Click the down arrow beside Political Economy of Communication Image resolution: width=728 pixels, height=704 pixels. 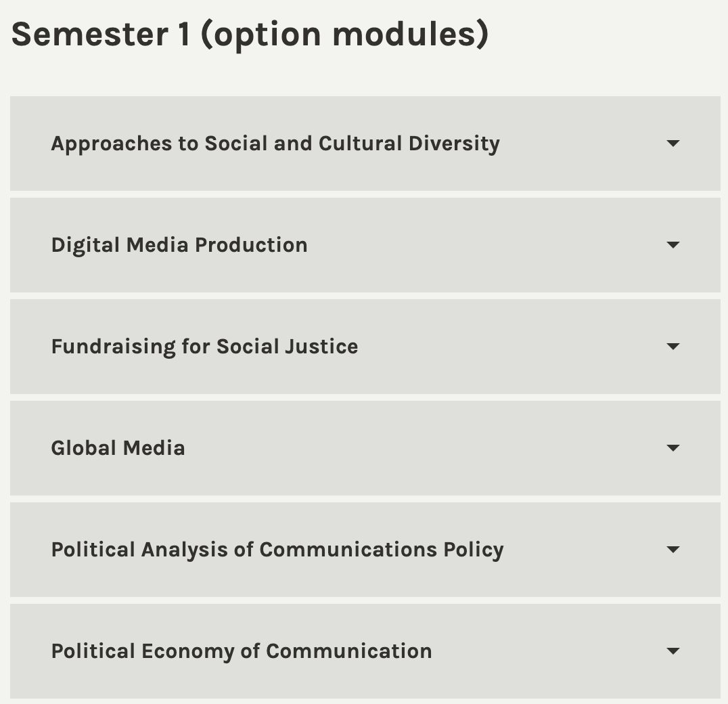point(673,651)
